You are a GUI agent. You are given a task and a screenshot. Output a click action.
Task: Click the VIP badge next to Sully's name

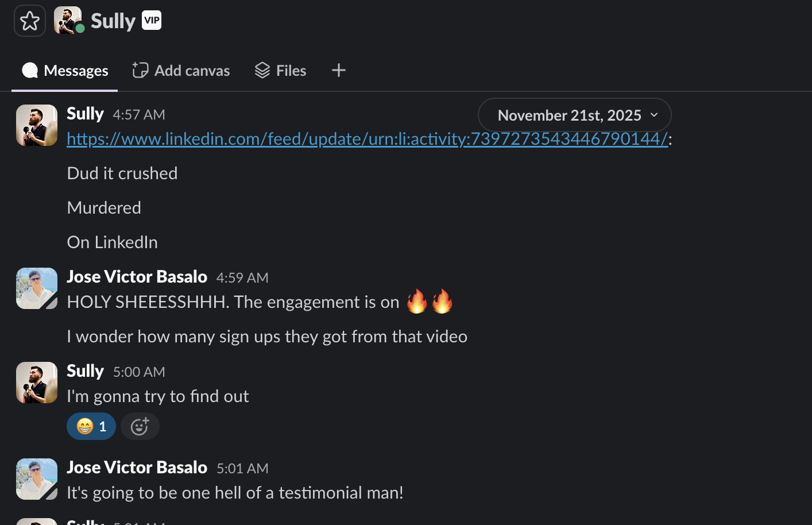(150, 20)
